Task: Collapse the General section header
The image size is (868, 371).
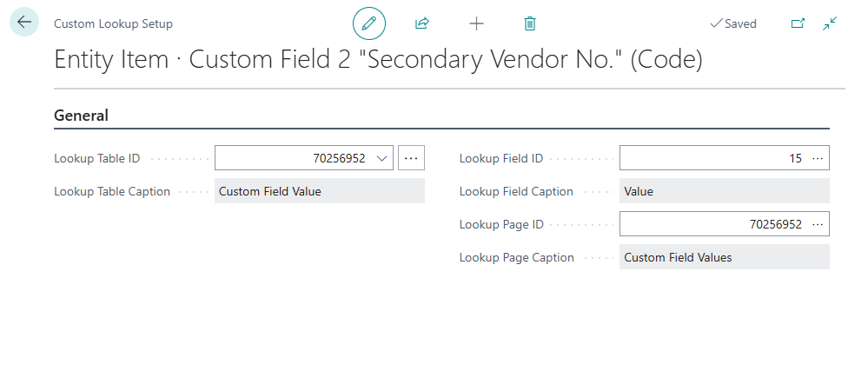Action: [x=81, y=115]
